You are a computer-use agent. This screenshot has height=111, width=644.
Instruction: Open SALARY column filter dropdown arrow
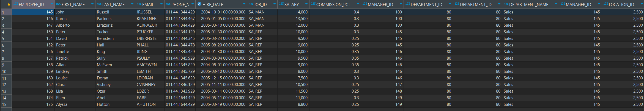pos(306,4)
